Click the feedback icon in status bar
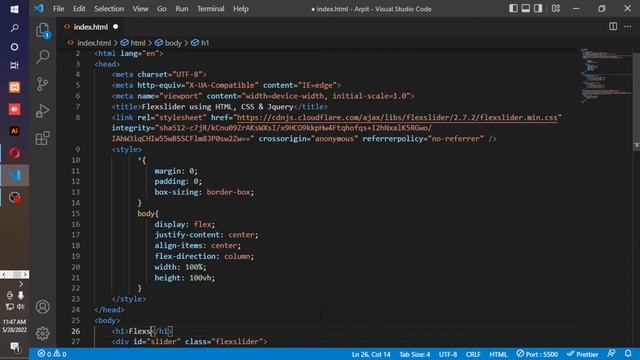The width and height of the screenshot is (640, 360). pyautogui.click(x=611, y=354)
